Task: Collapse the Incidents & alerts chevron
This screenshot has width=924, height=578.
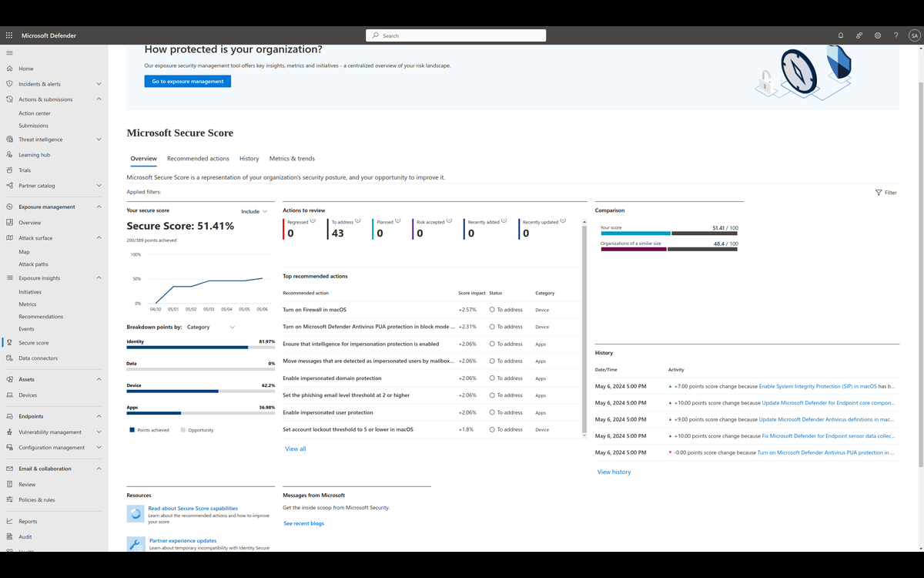Action: (99, 84)
